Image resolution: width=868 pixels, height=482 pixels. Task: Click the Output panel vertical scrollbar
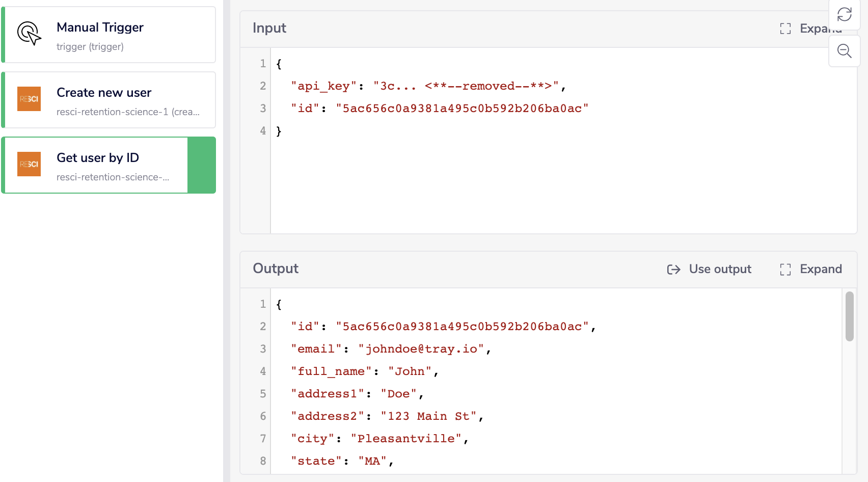pos(849,316)
